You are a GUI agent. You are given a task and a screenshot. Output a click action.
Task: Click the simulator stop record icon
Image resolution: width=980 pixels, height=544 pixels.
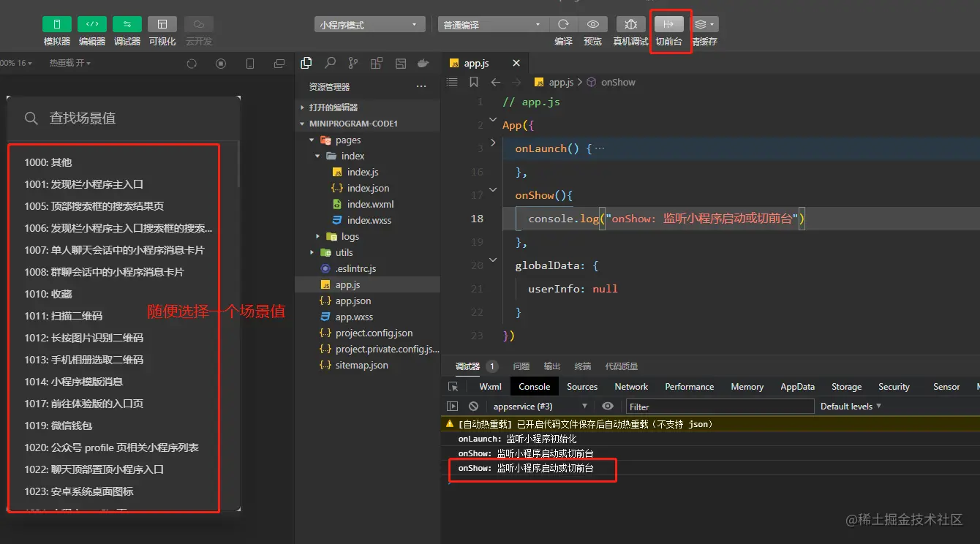pyautogui.click(x=221, y=64)
